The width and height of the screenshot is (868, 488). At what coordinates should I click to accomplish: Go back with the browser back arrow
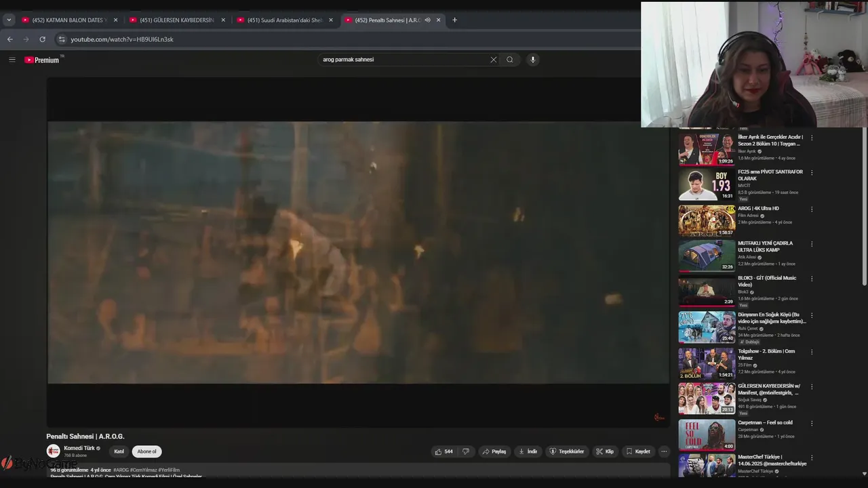point(9,39)
